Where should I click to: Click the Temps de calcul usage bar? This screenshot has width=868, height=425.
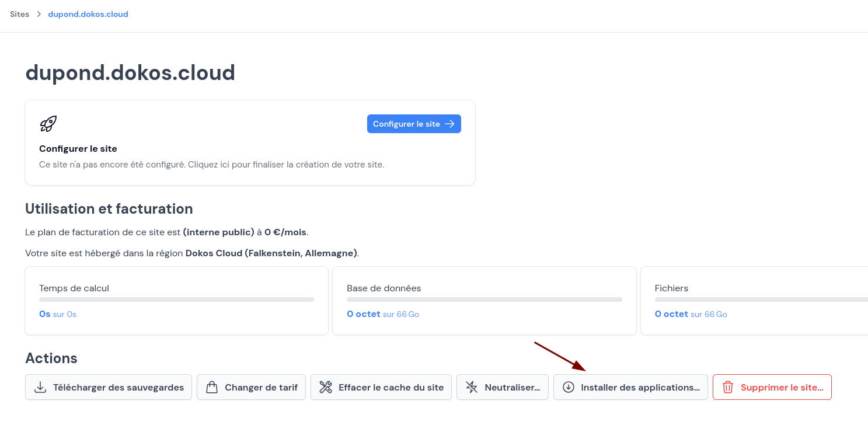[176, 299]
